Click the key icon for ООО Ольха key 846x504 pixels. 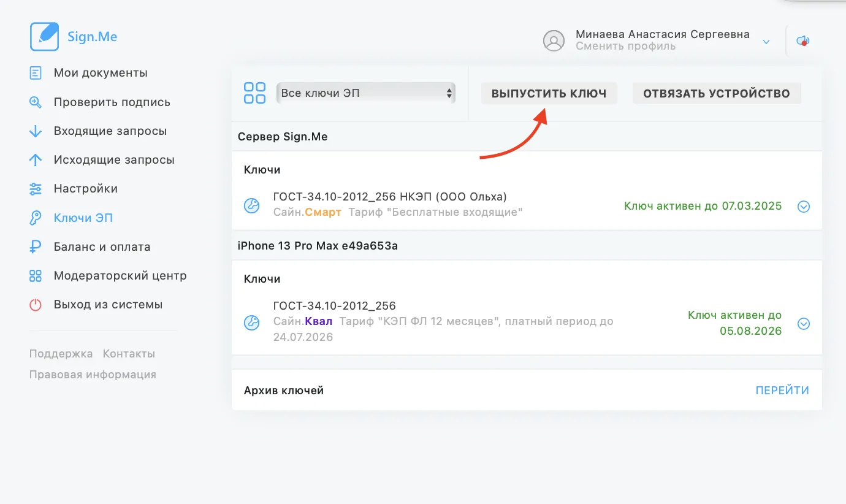252,206
